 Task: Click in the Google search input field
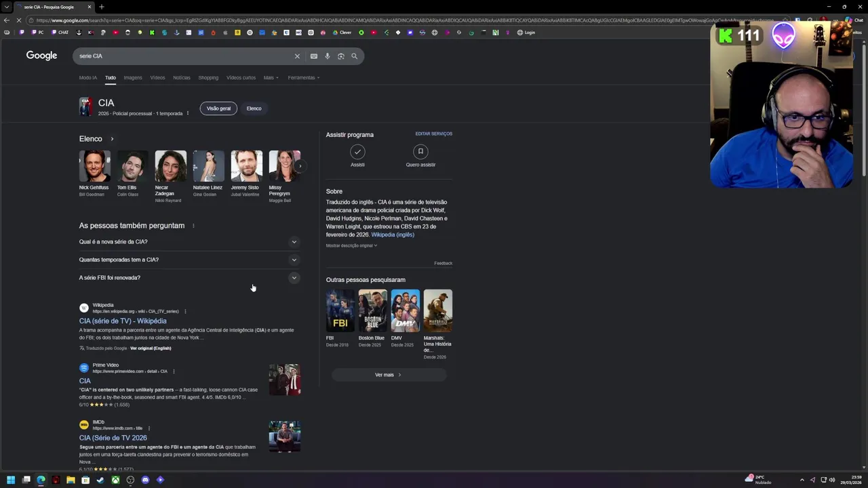tap(183, 56)
